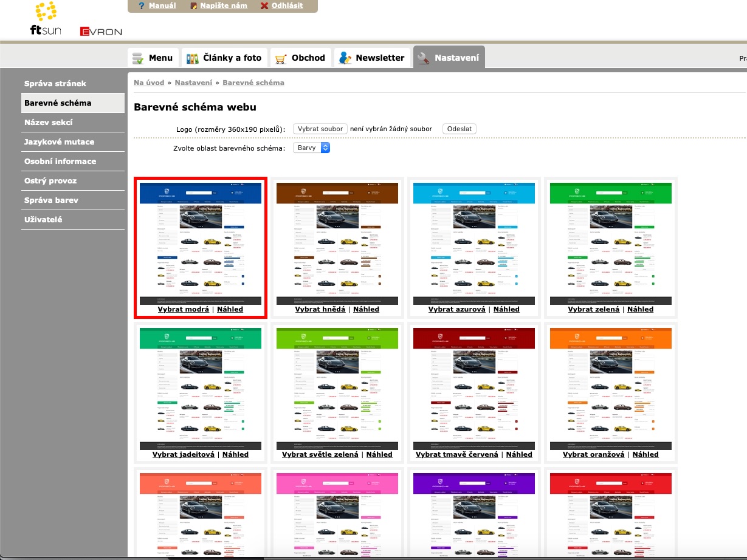Open the Napište nám link

click(224, 5)
